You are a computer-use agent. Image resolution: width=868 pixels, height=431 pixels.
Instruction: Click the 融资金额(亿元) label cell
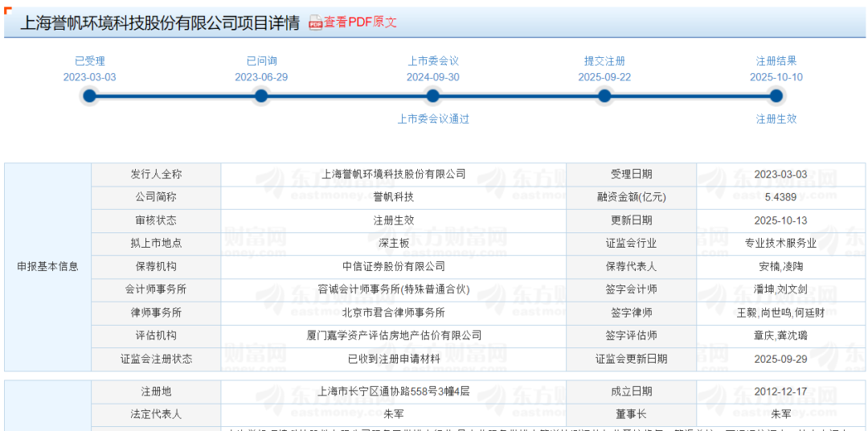pos(632,198)
